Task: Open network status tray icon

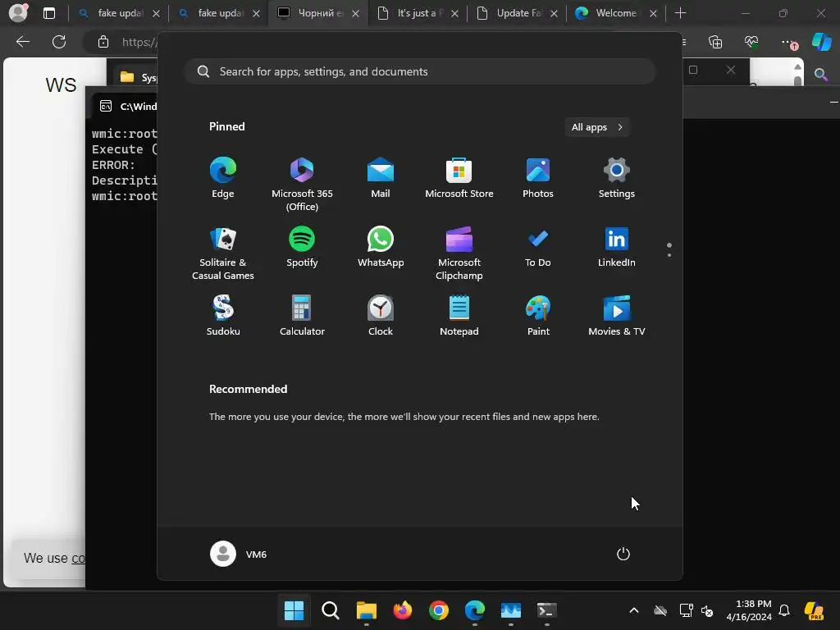Action: coord(686,610)
